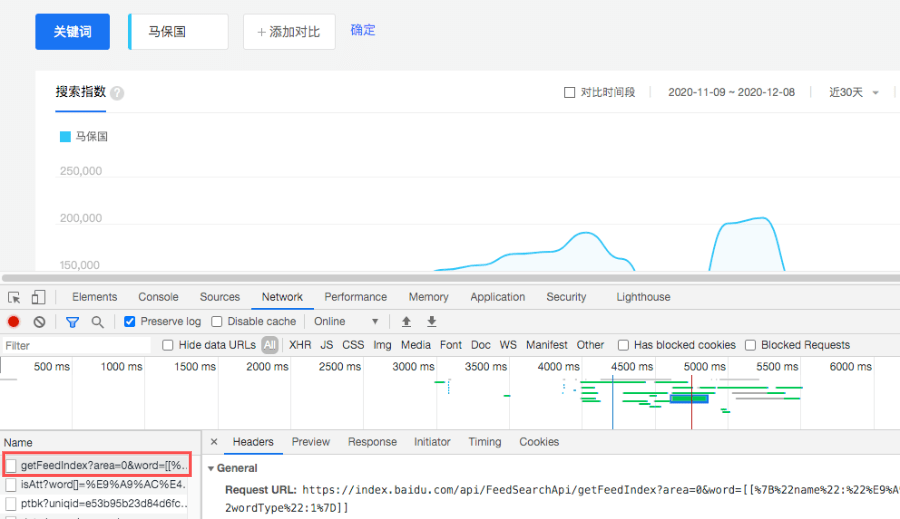Expand the 近30天 time range dropdown
Screen dimensions: 900x519
point(854,92)
